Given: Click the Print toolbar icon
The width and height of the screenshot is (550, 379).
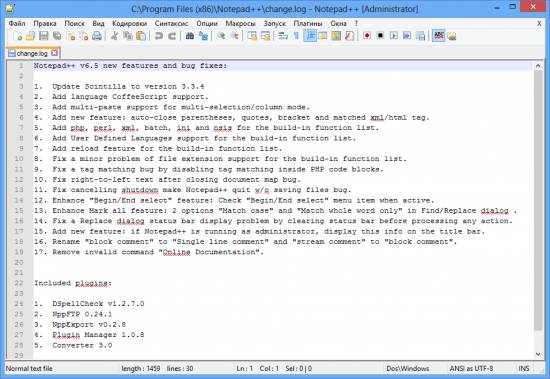Looking at the screenshot, I should click(97, 36).
